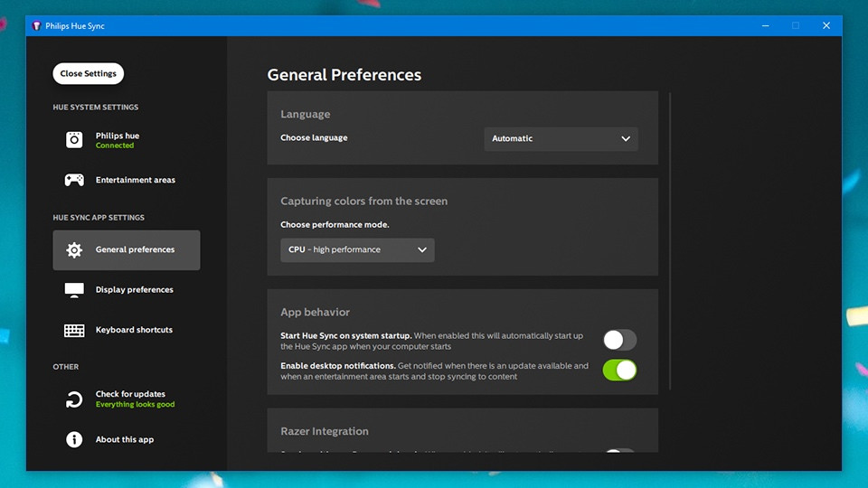This screenshot has width=868, height=488.
Task: Click the Display preferences monitor icon
Action: pyautogui.click(x=74, y=290)
